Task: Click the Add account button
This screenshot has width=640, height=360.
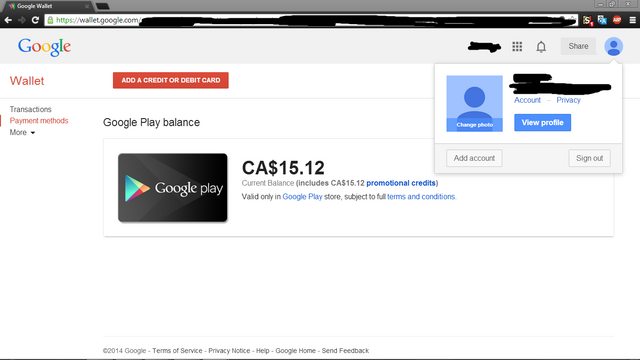Action: point(474,158)
